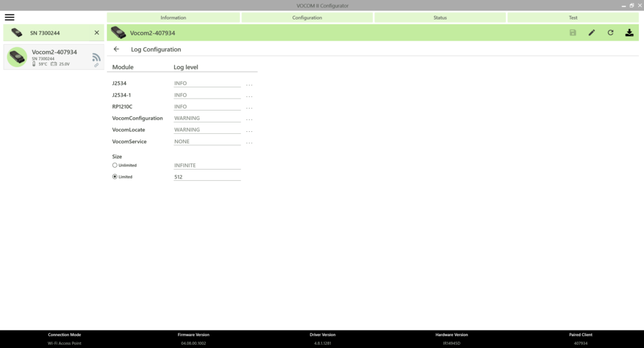Image resolution: width=644 pixels, height=348 pixels.
Task: Click the Log level column header
Action: pyautogui.click(x=186, y=67)
